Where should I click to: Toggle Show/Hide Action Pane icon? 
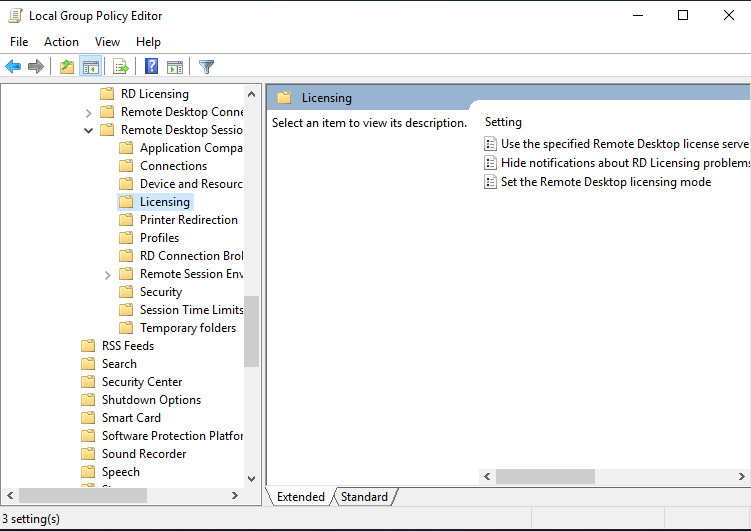pos(175,67)
